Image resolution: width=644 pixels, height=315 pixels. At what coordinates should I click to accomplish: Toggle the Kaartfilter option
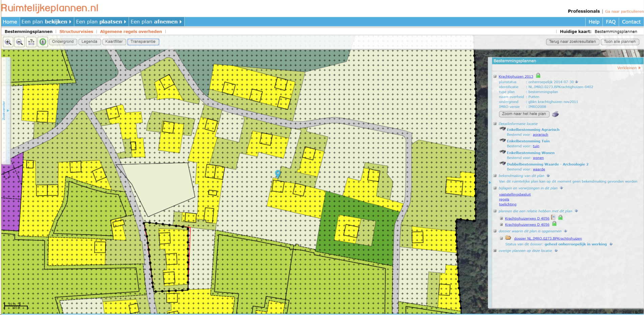point(114,42)
